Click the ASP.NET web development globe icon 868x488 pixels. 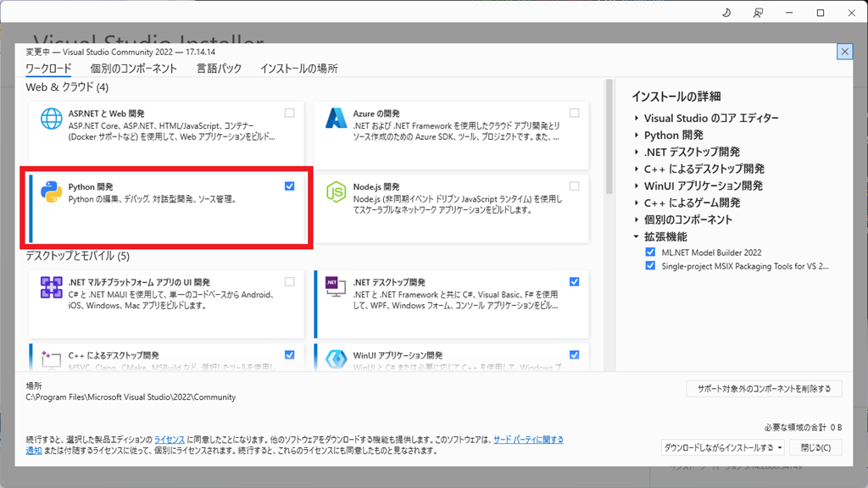pos(51,119)
